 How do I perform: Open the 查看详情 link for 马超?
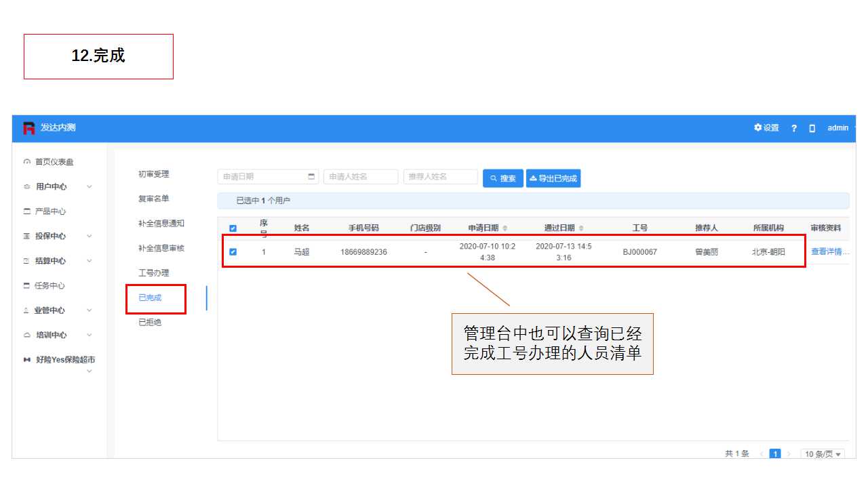click(830, 252)
